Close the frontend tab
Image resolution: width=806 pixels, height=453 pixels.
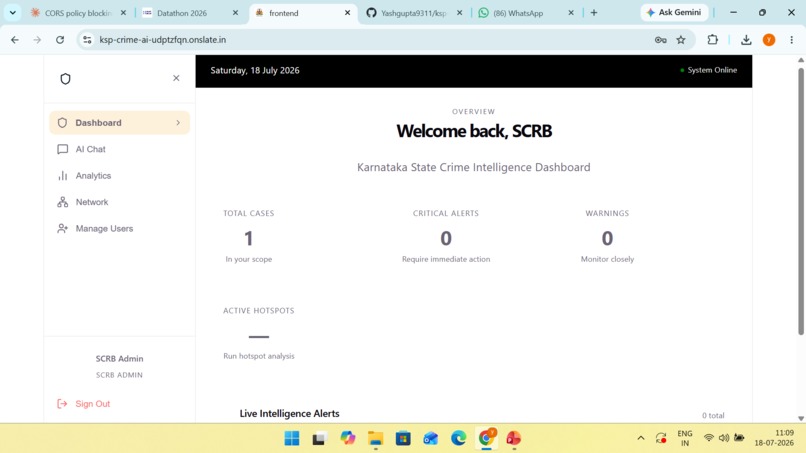pos(347,13)
